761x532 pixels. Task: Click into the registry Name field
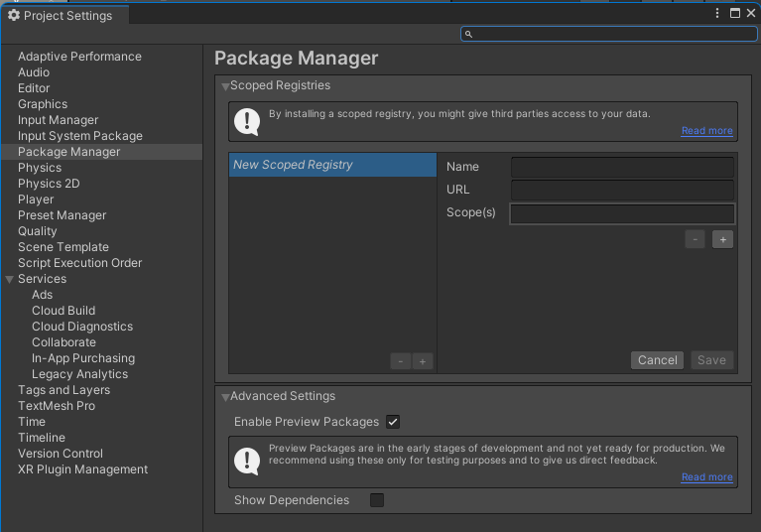[622, 167]
